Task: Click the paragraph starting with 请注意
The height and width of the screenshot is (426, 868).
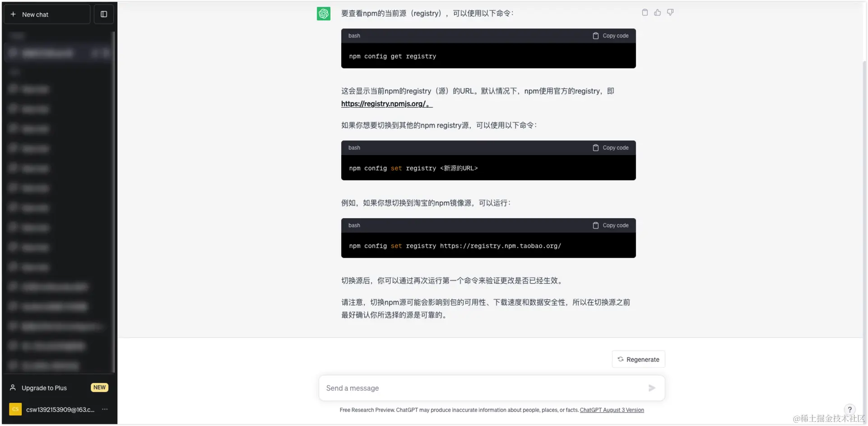Action: coord(486,309)
